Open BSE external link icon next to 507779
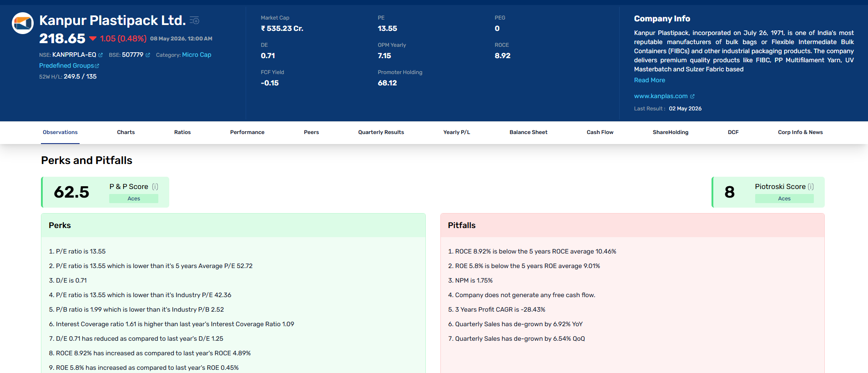 pyautogui.click(x=148, y=55)
